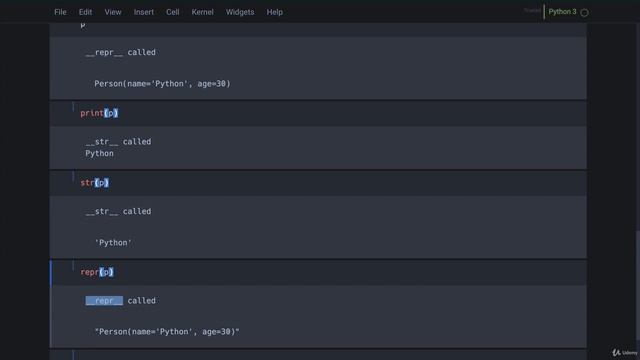Click the "__str__ called" output under print(p)
The height and width of the screenshot is (360, 640).
point(118,142)
